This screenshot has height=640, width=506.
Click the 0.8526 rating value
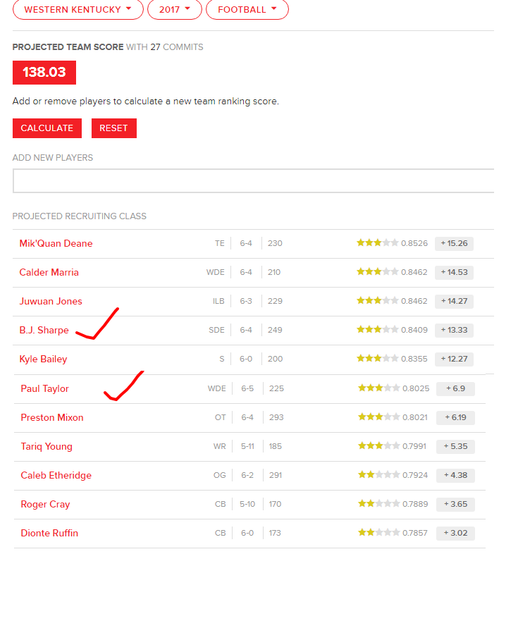click(x=414, y=243)
